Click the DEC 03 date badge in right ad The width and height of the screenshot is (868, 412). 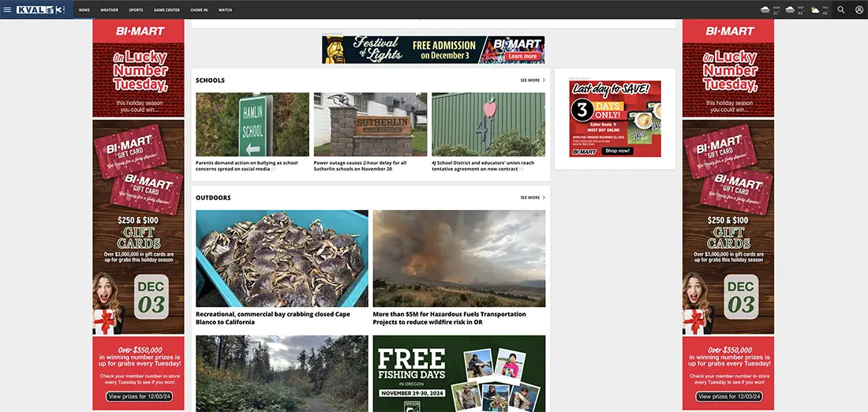pos(741,297)
